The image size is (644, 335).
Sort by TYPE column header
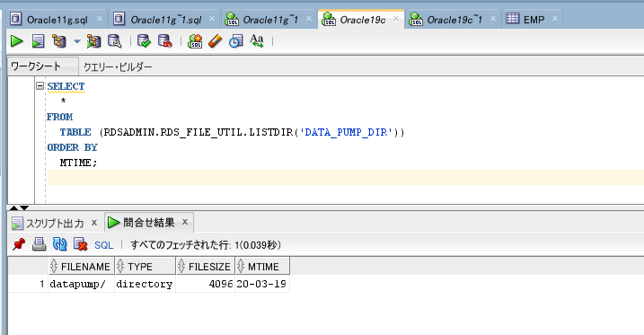[146, 267]
